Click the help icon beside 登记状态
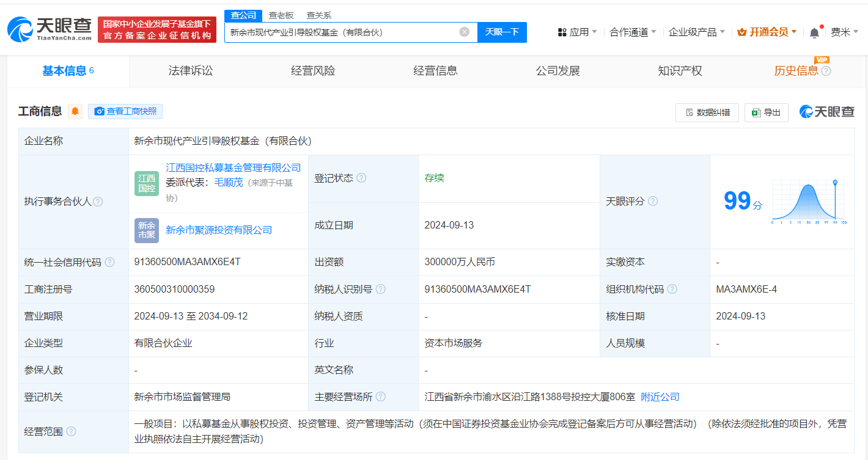This screenshot has height=460, width=868. point(361,178)
